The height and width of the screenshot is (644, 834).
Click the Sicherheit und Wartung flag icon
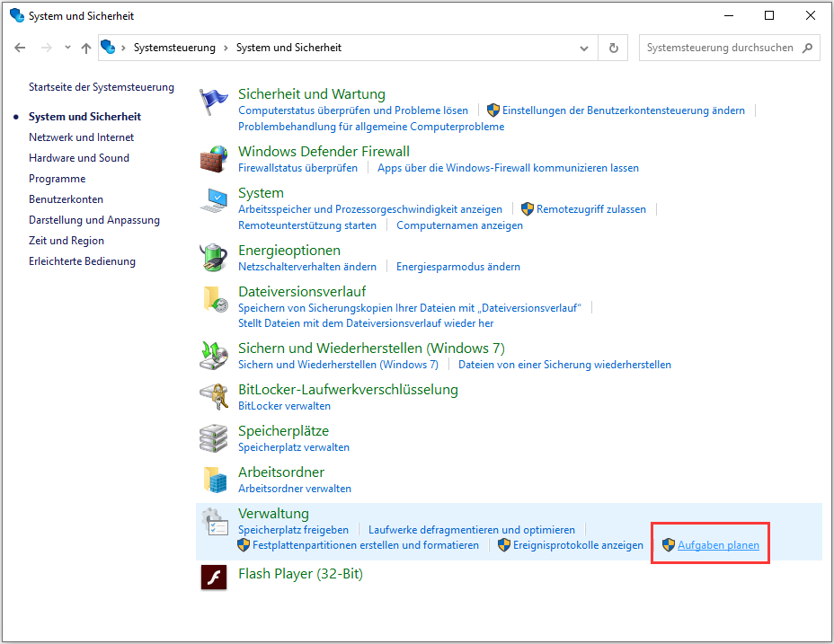214,102
